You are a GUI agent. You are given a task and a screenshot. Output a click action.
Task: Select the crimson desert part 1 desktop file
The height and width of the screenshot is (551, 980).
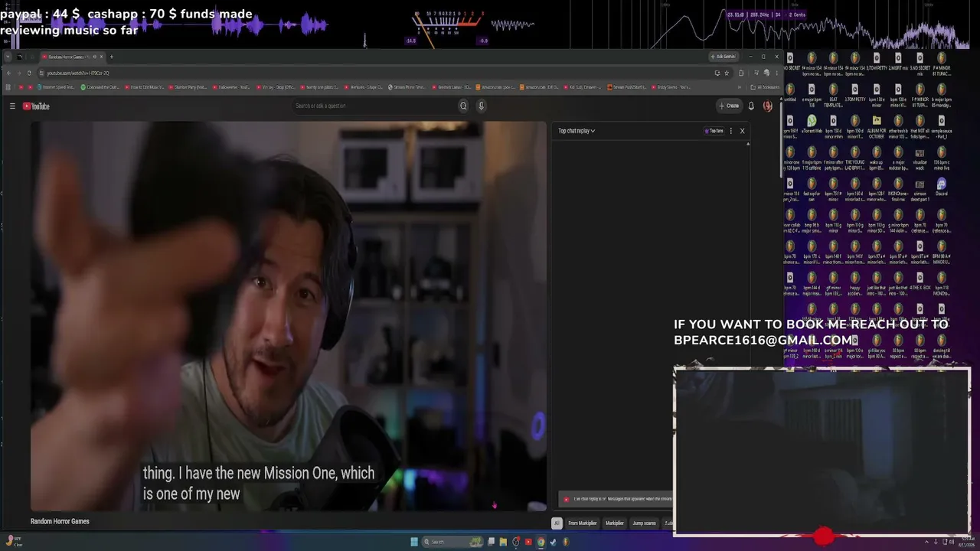coord(920,189)
